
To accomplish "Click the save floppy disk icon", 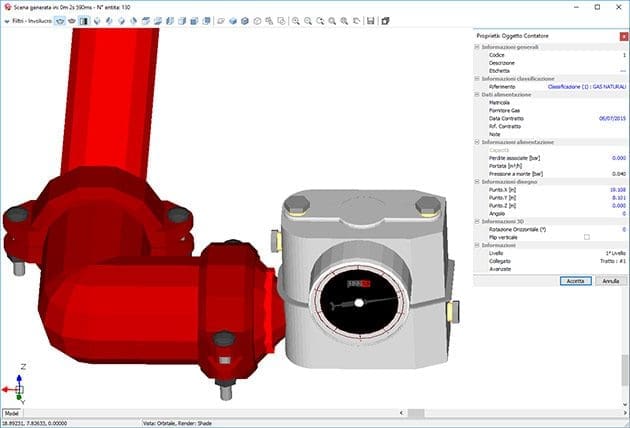I will 371,20.
